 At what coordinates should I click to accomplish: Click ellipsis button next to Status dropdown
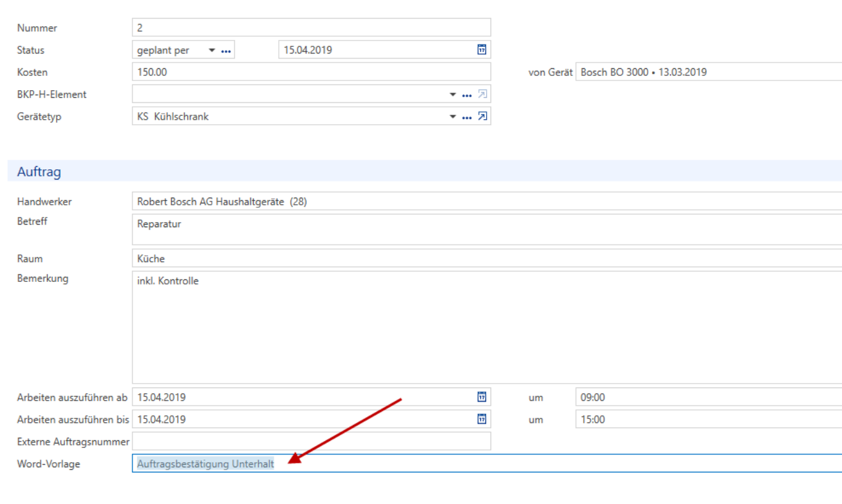[x=226, y=50]
